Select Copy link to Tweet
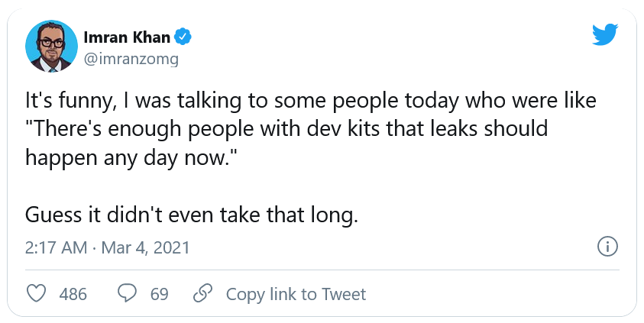The height and width of the screenshot is (323, 644). [x=296, y=294]
